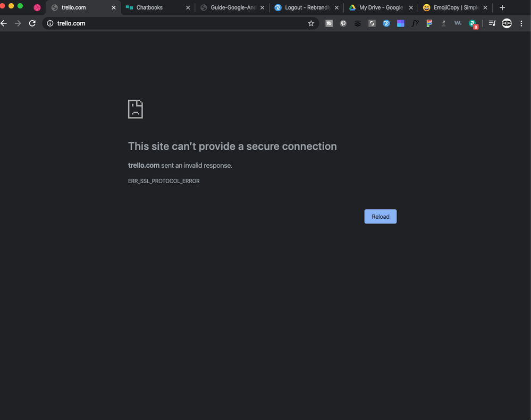Click the yellow macOS minimize button
This screenshot has height=420, width=531.
click(x=11, y=6)
